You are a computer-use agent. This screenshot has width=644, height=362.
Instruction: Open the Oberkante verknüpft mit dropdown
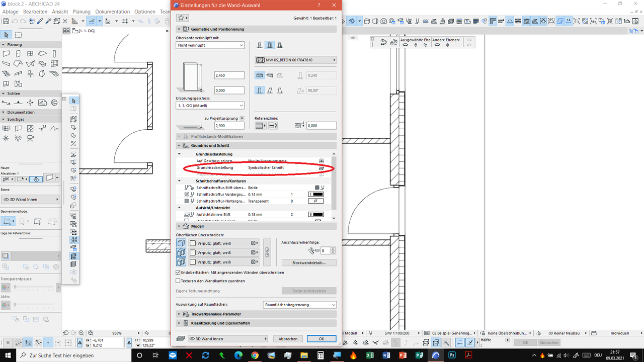(210, 45)
